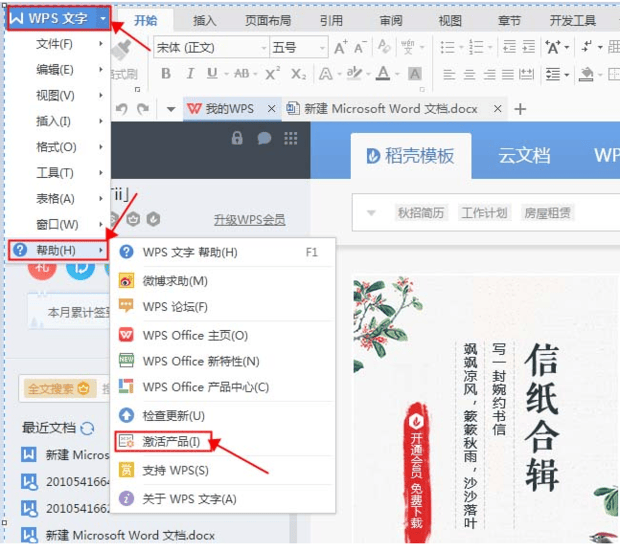
Task: Change font color using the A swatch
Action: click(x=383, y=74)
